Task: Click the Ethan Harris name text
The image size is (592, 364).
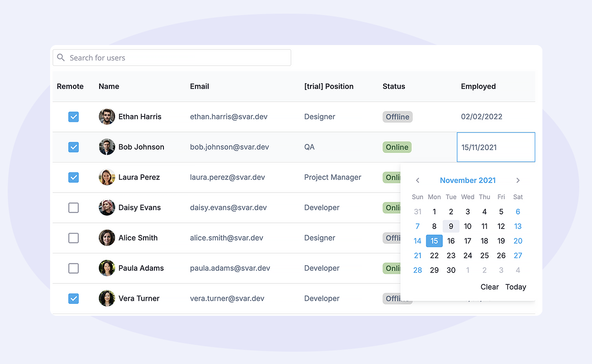Action: [x=140, y=117]
